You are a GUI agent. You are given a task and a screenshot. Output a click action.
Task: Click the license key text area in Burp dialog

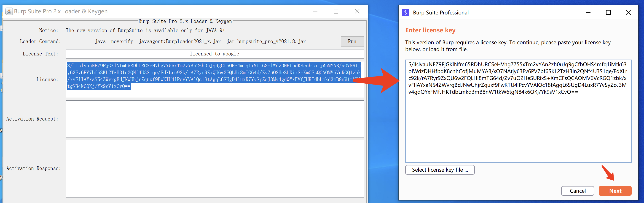[518, 111]
